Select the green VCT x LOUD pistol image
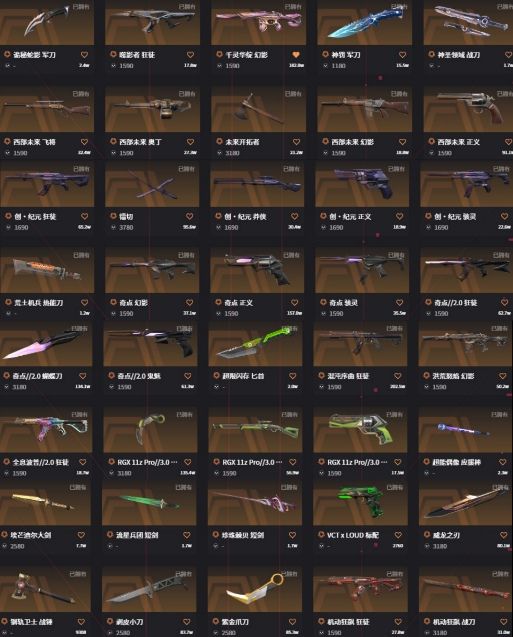 360,504
